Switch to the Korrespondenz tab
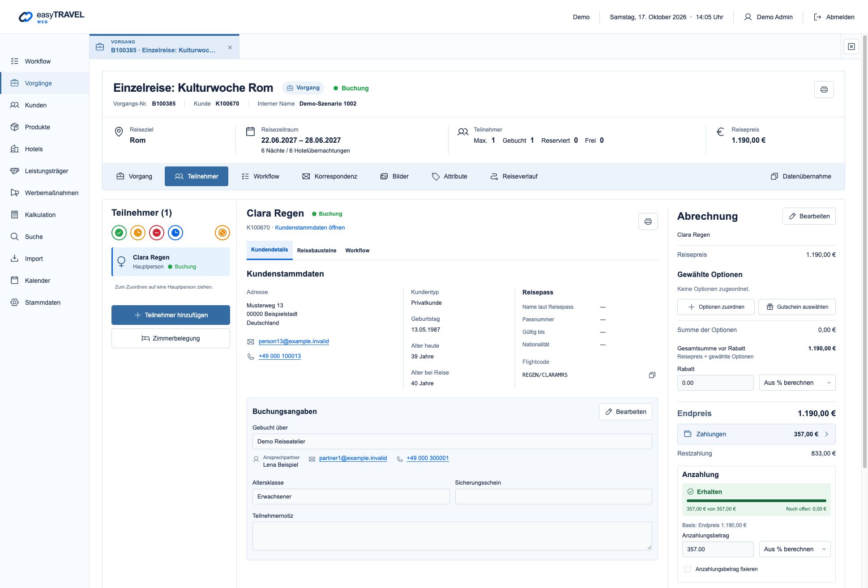The image size is (868, 588). click(330, 176)
